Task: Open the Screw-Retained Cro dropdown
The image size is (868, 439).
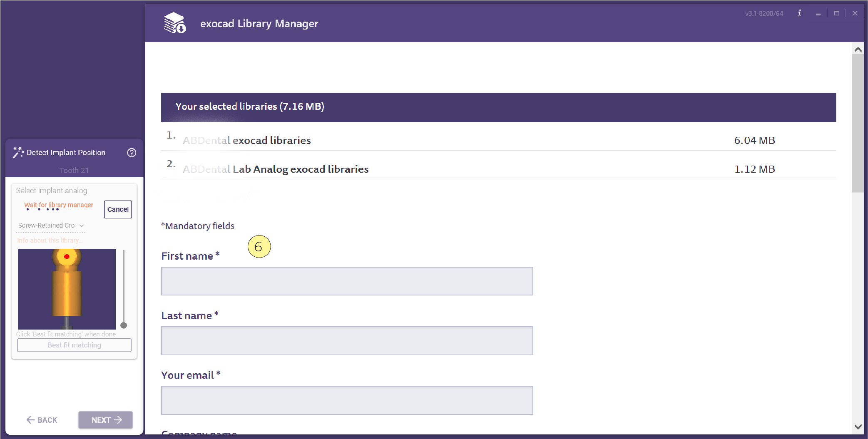Action: 51,226
